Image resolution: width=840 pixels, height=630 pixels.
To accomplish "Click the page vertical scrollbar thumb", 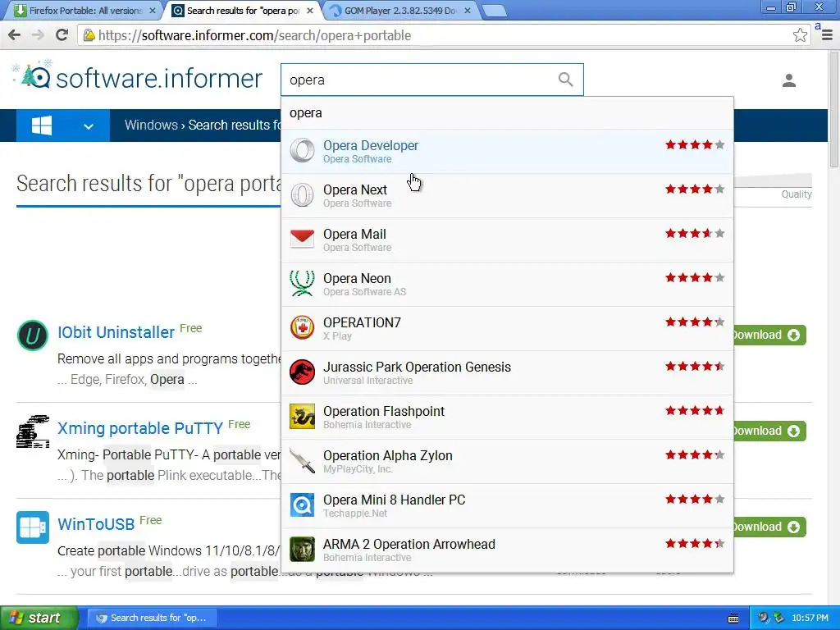I will point(834,110).
